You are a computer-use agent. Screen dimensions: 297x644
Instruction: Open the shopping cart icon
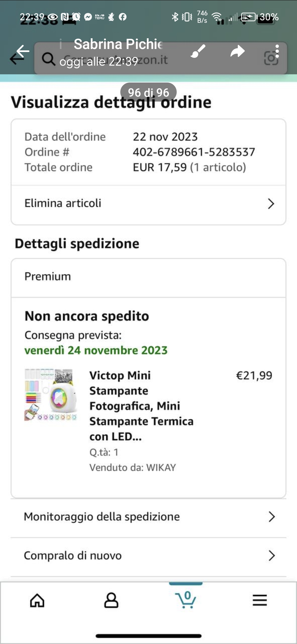186,600
